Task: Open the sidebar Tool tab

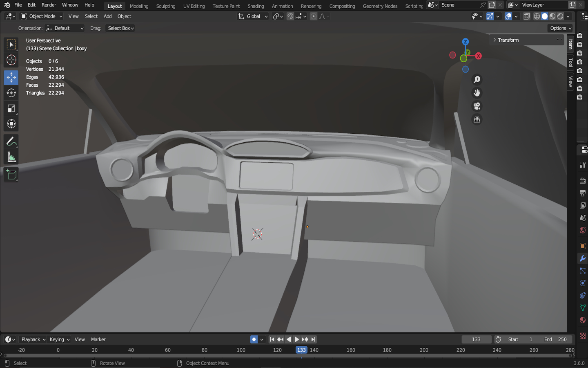Action: [x=570, y=62]
